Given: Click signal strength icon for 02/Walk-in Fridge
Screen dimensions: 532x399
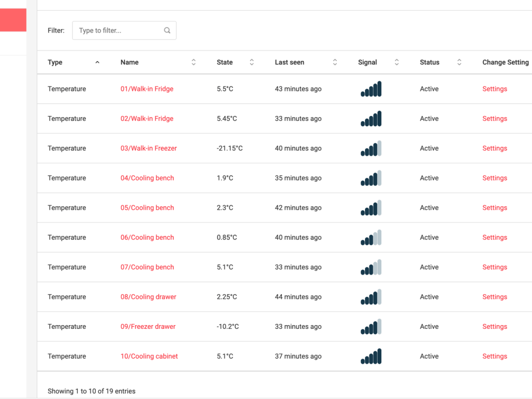Looking at the screenshot, I should click(371, 119).
